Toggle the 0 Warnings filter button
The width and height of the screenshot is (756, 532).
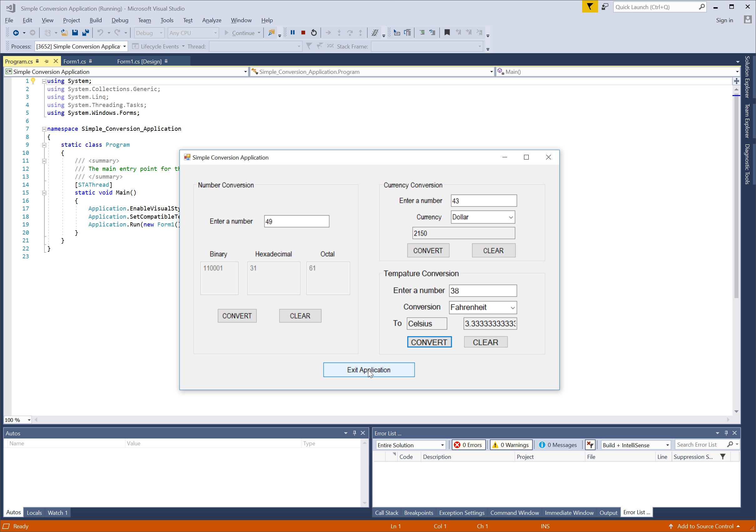click(511, 445)
